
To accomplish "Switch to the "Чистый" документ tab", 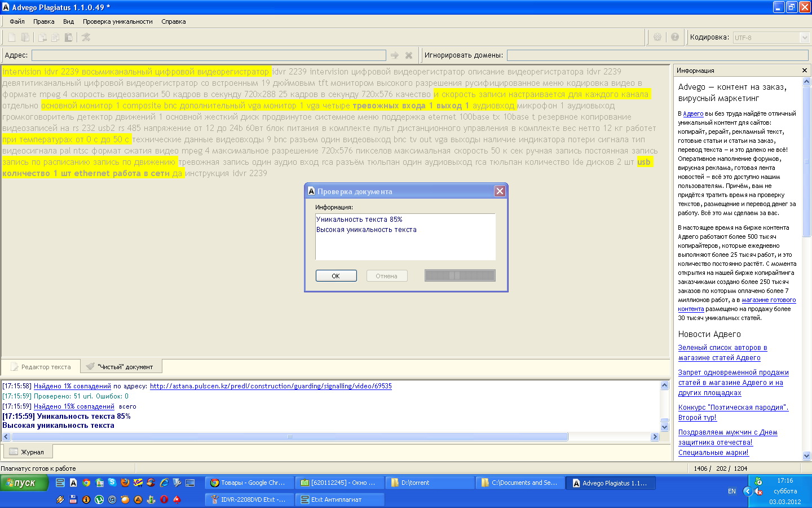I will click(121, 367).
